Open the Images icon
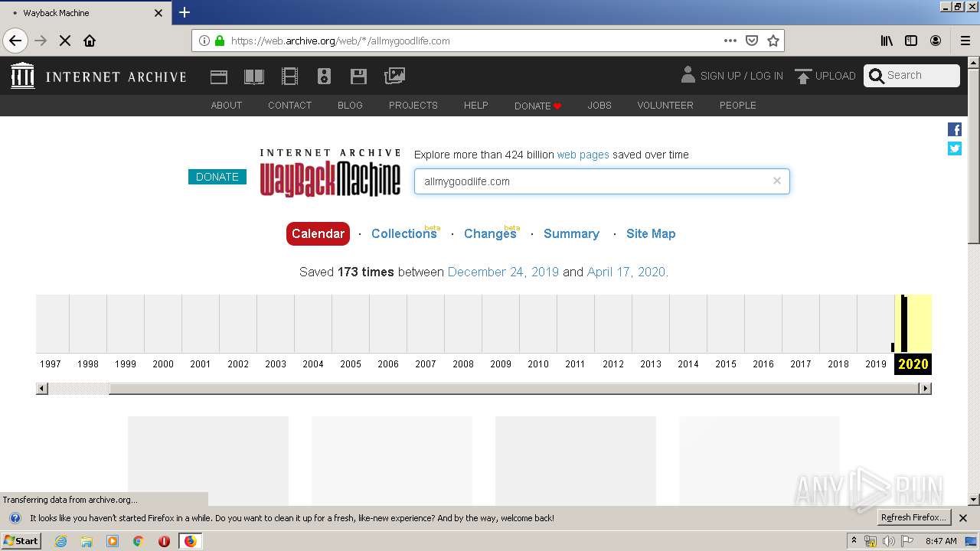 [394, 76]
